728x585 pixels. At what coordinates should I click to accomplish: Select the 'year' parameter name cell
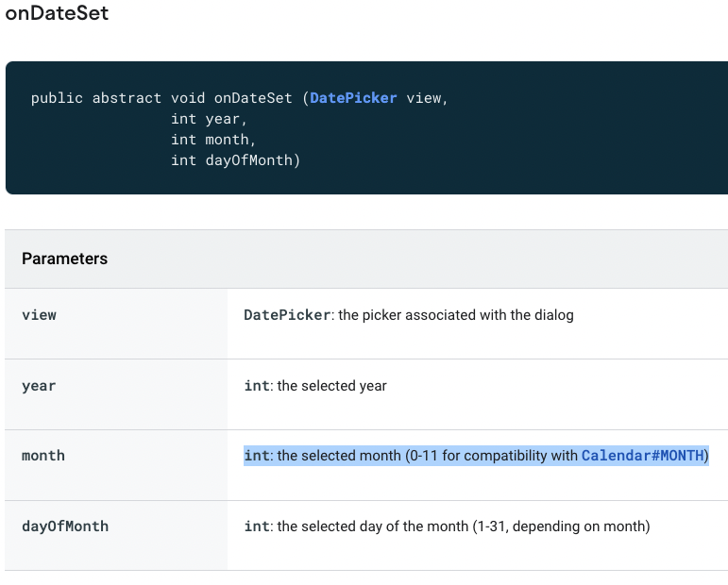click(39, 386)
